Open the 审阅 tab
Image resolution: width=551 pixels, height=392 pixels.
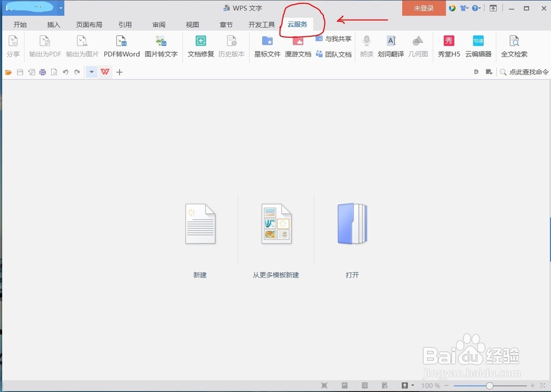click(159, 25)
